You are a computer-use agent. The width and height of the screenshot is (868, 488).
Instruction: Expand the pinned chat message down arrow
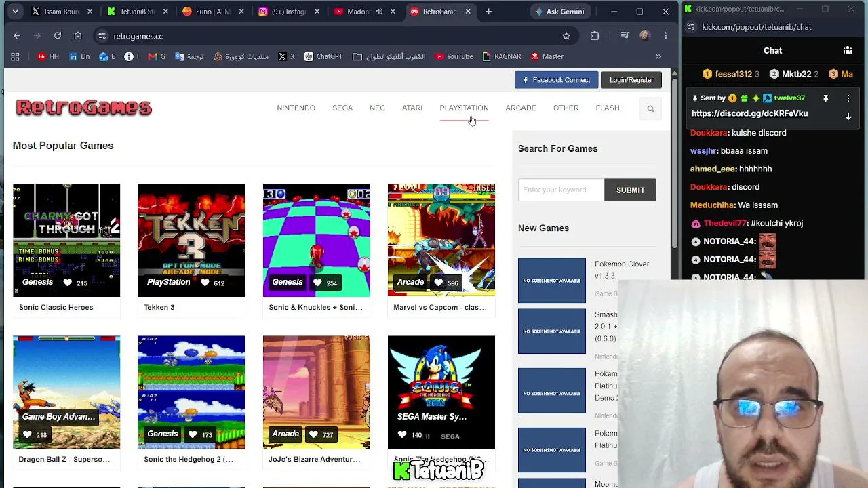[848, 117]
